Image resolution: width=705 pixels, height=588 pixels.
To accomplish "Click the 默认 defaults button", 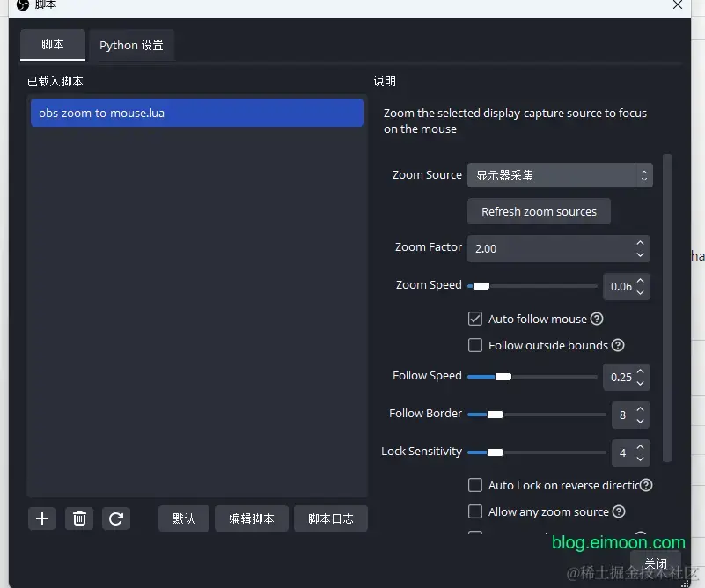I will point(183,518).
